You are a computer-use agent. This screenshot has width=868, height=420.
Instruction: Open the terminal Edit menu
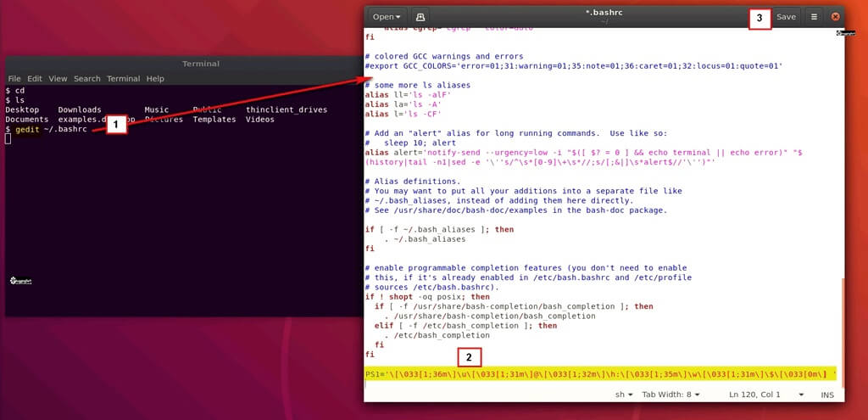(36, 79)
